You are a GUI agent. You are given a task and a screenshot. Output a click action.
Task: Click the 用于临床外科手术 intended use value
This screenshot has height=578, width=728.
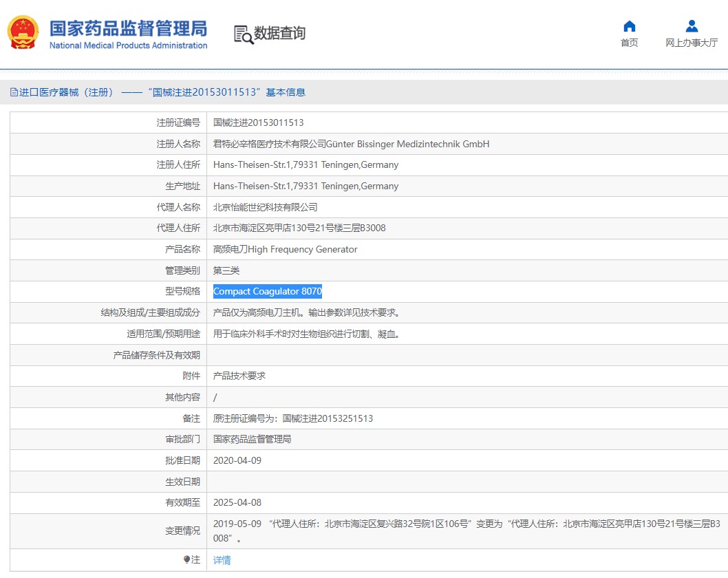coord(306,334)
